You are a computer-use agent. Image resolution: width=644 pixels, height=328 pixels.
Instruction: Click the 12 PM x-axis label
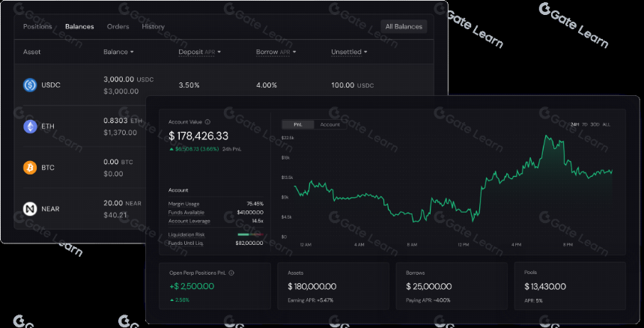[x=464, y=245]
